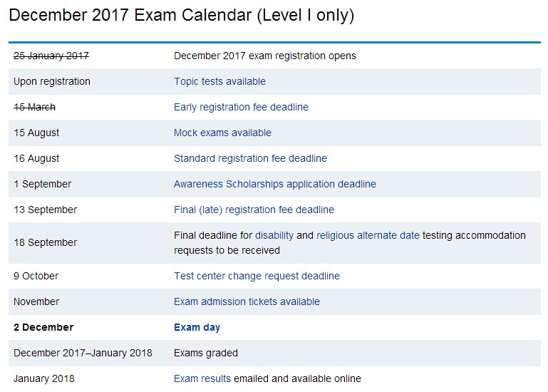Click the 18 September date cell

click(x=46, y=242)
